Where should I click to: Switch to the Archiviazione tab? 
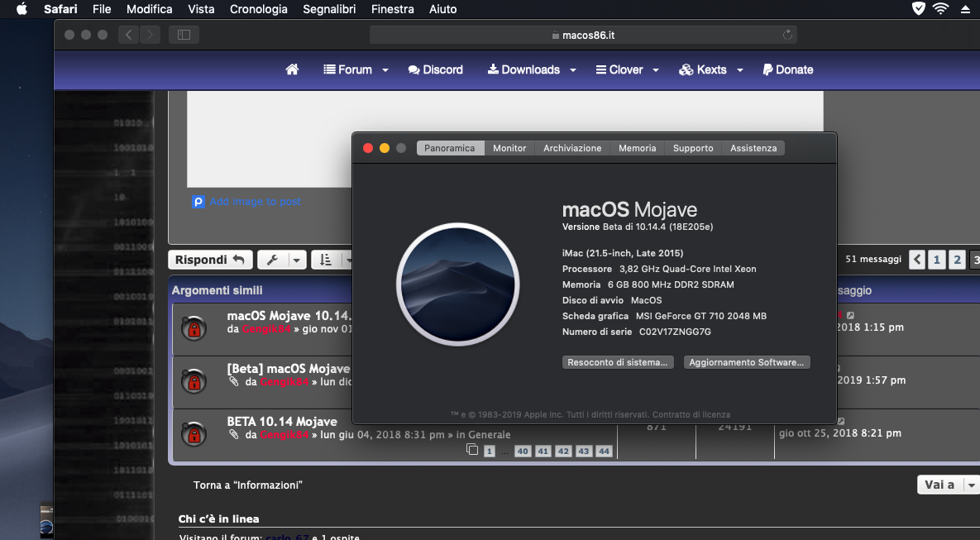(572, 148)
